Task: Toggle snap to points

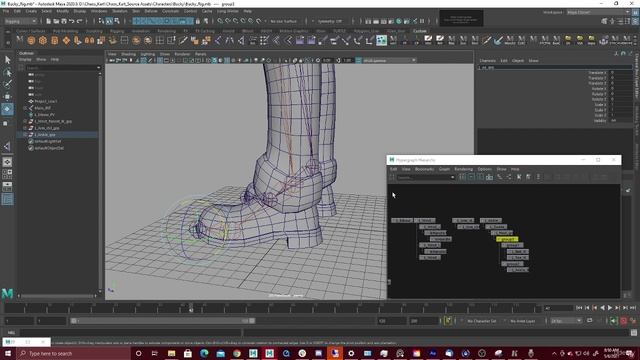Action: (236, 21)
